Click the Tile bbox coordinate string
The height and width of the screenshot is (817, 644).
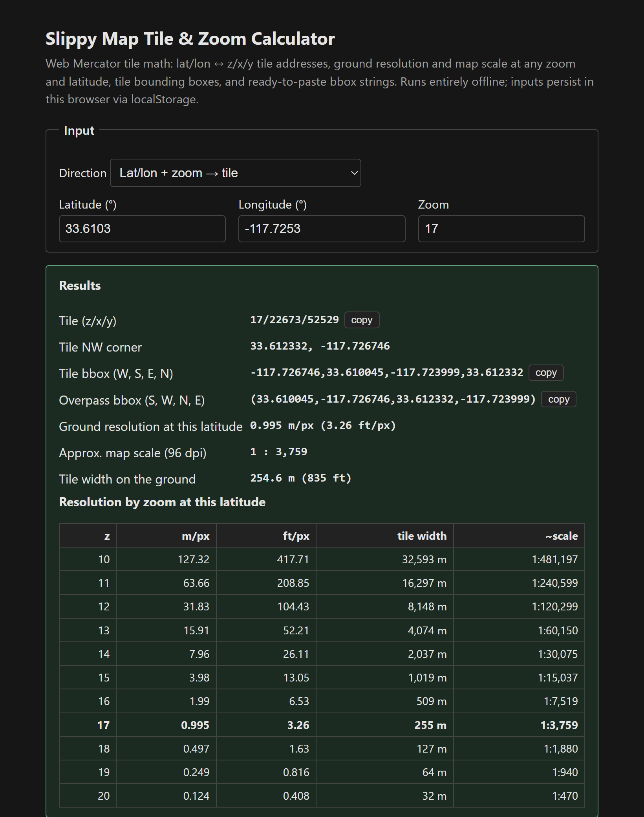click(x=387, y=372)
